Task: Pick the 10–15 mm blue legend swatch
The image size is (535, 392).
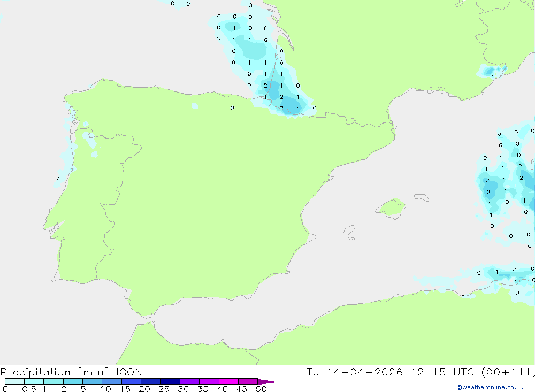Action: [112, 381]
